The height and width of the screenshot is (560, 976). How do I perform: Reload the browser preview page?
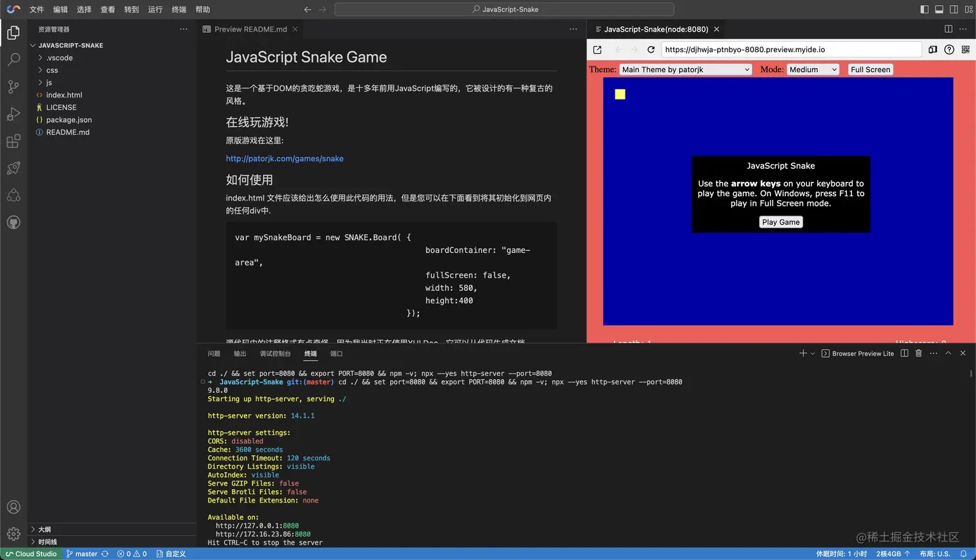pyautogui.click(x=651, y=50)
